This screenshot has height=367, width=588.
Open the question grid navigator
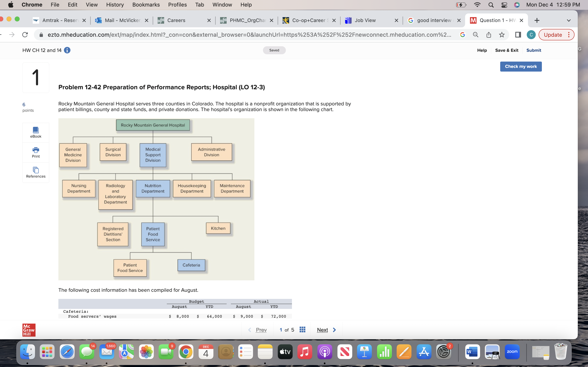[x=302, y=330]
